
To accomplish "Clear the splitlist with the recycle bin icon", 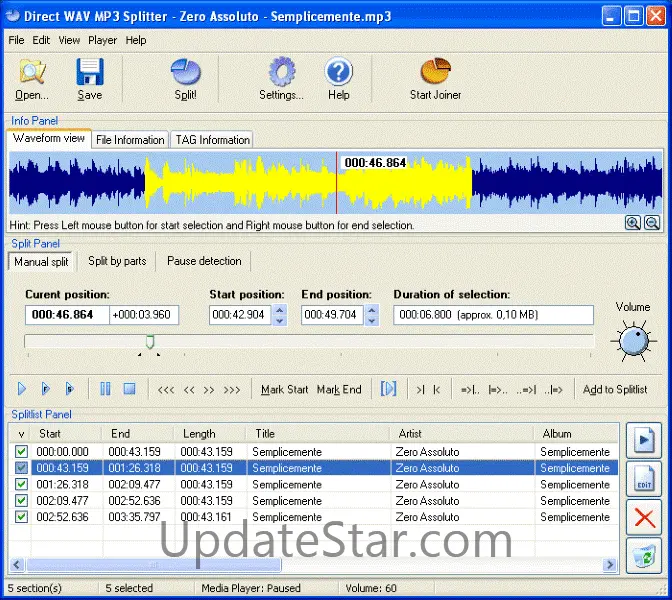I will click(644, 556).
